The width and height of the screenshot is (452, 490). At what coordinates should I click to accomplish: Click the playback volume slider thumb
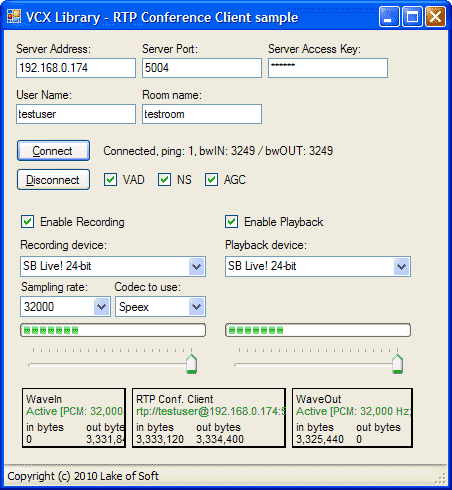[x=397, y=364]
